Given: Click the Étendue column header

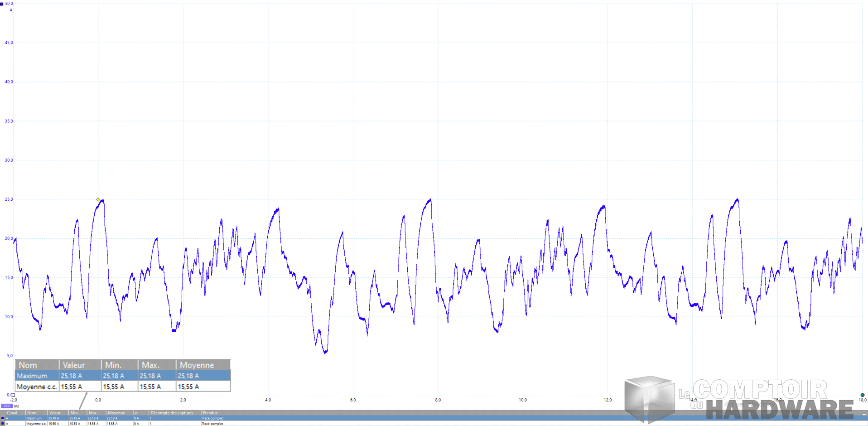Looking at the screenshot, I should 210,413.
